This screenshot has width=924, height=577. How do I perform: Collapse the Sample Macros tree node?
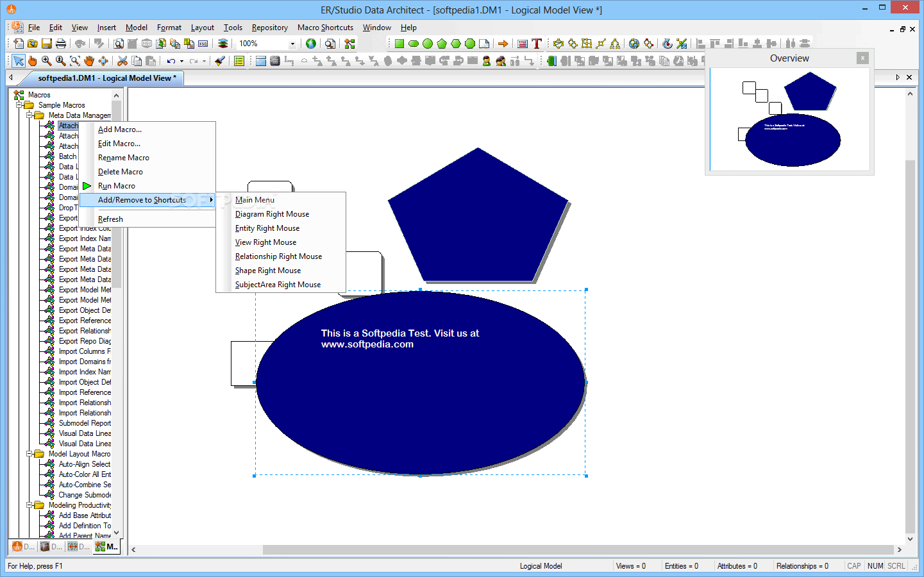click(19, 105)
